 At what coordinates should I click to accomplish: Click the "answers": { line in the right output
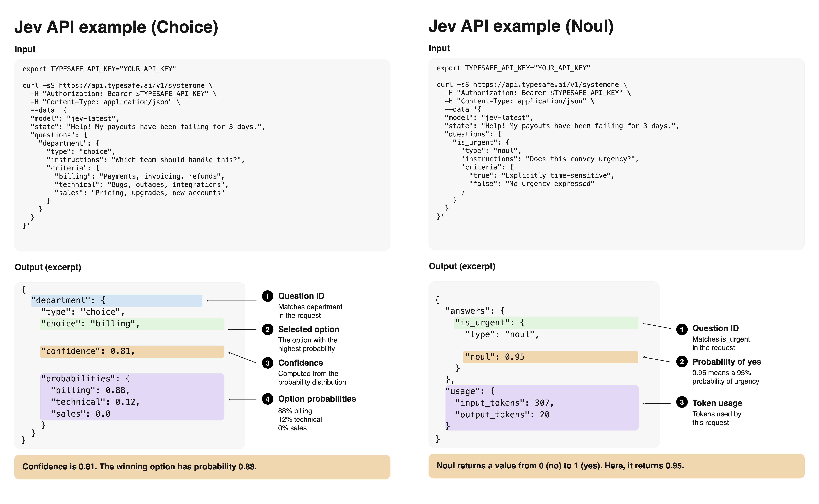tap(475, 311)
